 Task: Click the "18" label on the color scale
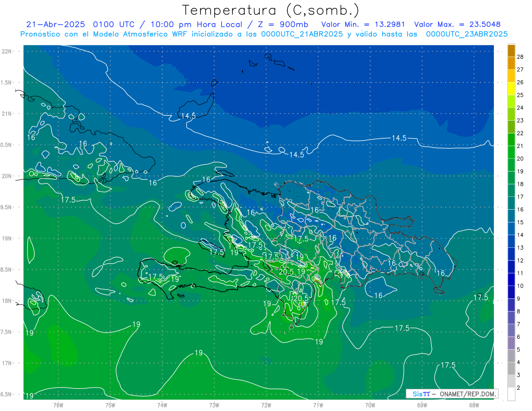(x=520, y=184)
